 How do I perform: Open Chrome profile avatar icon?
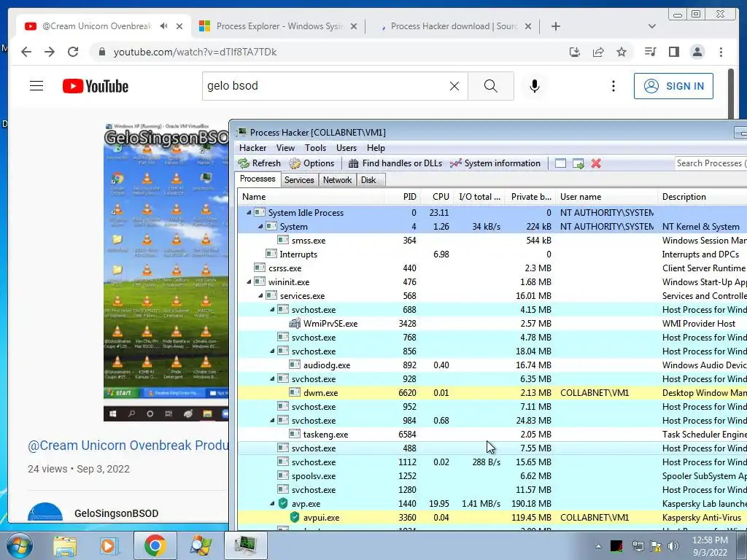(x=697, y=52)
